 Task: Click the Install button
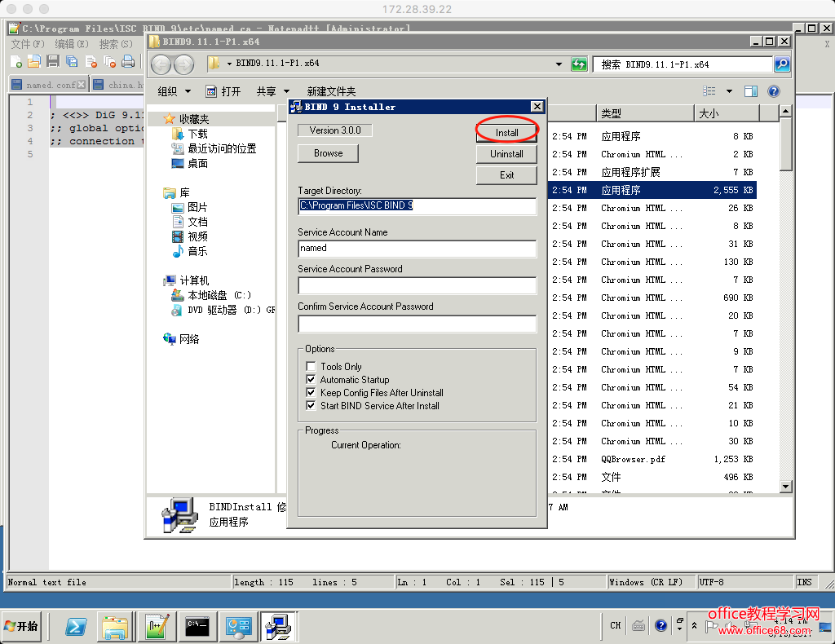pyautogui.click(x=506, y=132)
